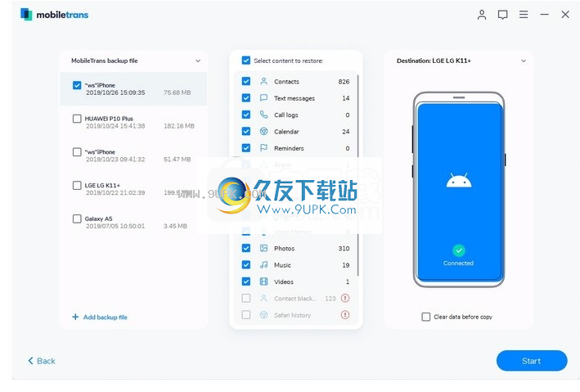Click the Reminders flag icon
The image size is (580, 392).
tap(263, 147)
